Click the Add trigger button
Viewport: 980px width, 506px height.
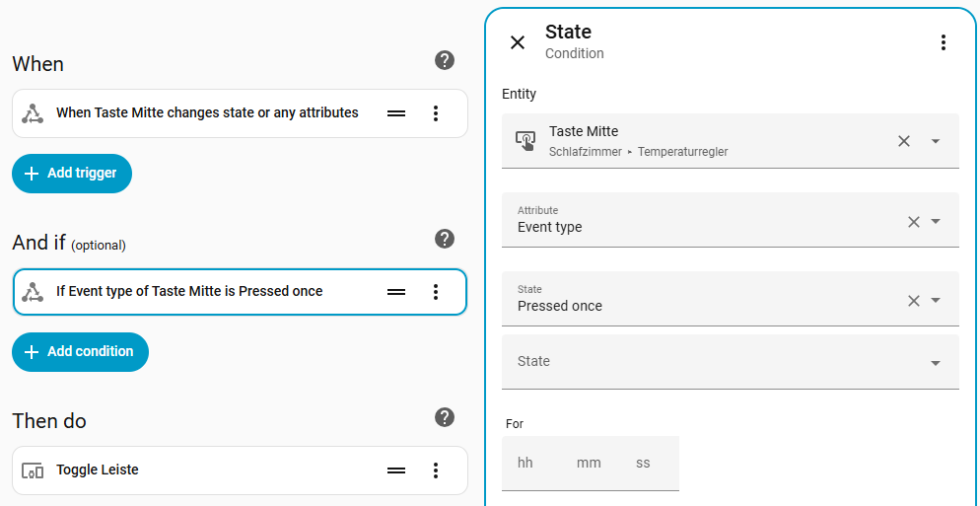(72, 174)
